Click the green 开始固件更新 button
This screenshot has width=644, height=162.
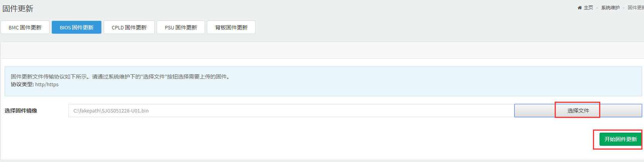620,139
